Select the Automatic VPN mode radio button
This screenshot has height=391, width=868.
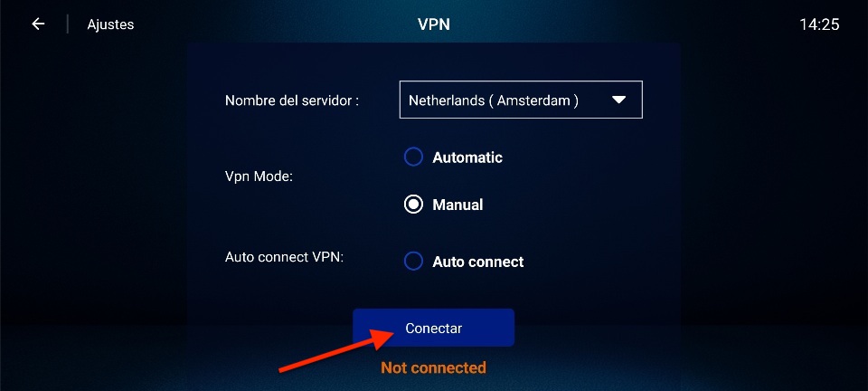(413, 157)
